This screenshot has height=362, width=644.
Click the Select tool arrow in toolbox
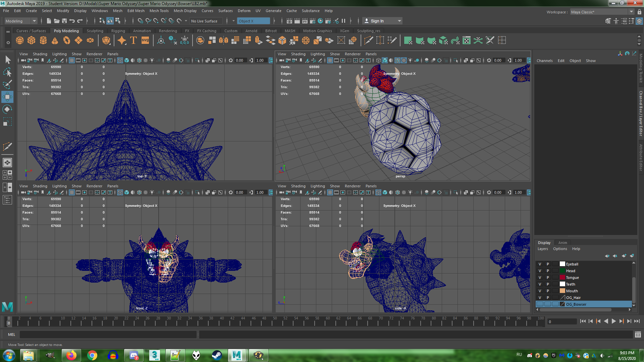click(7, 60)
